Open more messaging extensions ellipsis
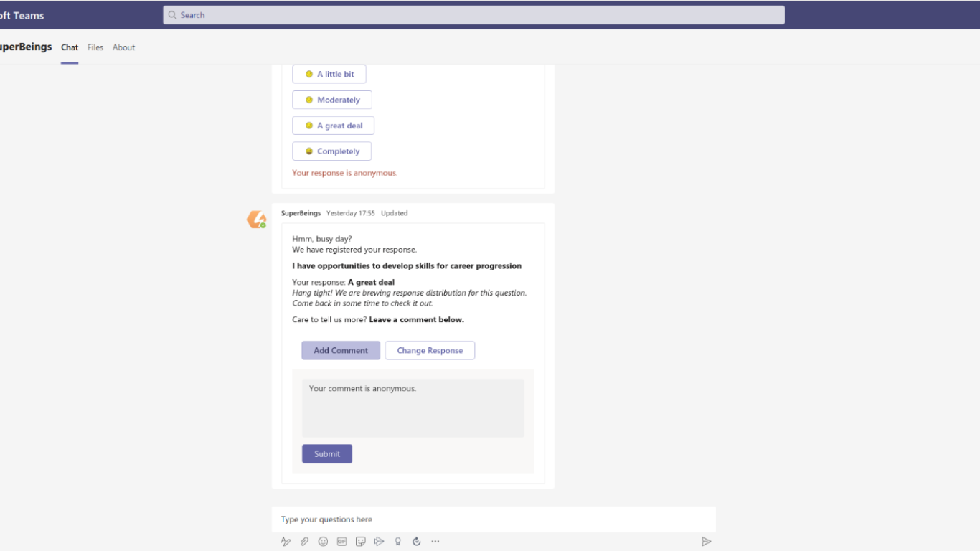Screen dimensions: 980x551 [435, 542]
